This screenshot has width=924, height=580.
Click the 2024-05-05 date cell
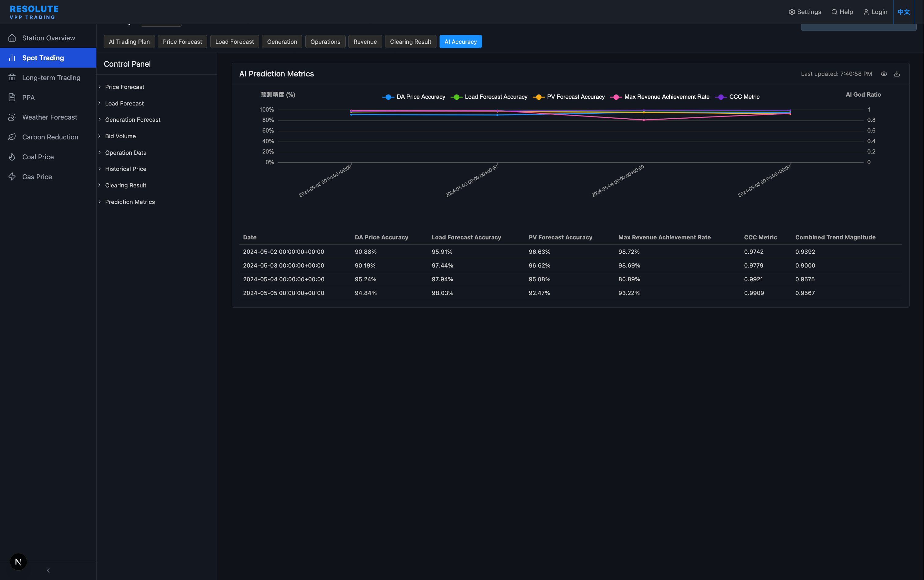(283, 293)
